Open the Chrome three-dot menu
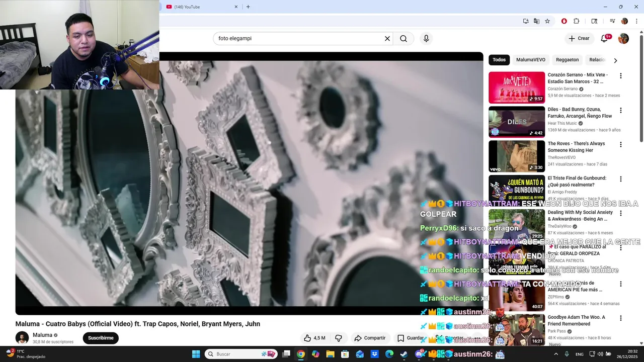This screenshot has width=644, height=362. [636, 21]
